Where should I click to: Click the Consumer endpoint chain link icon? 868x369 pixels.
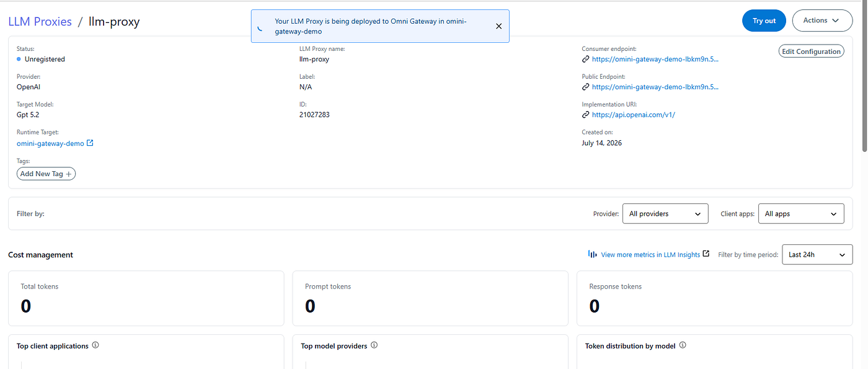tap(585, 60)
